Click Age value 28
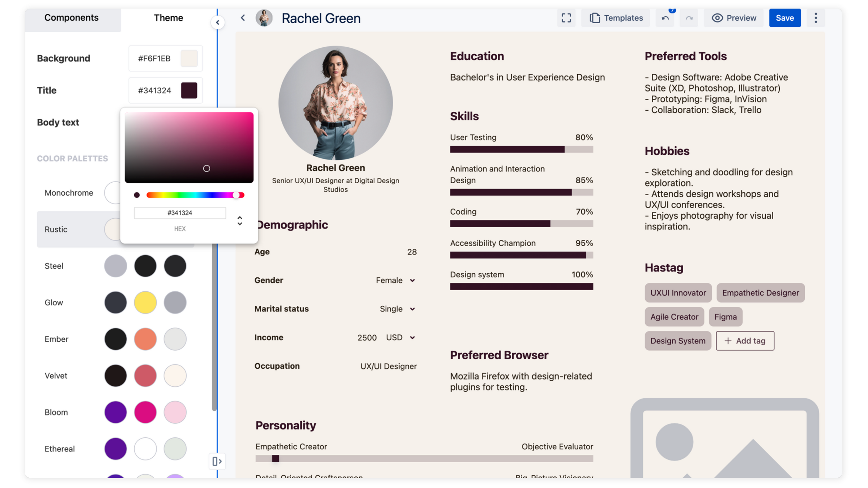The height and width of the screenshot is (488, 868). click(x=412, y=252)
